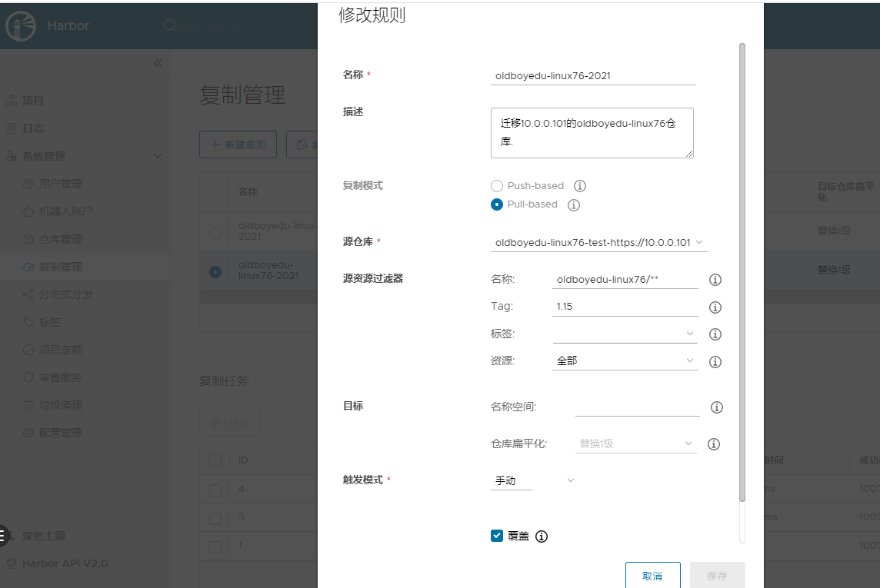
Task: Uncheck the 覆盖 checkbox
Action: click(497, 536)
